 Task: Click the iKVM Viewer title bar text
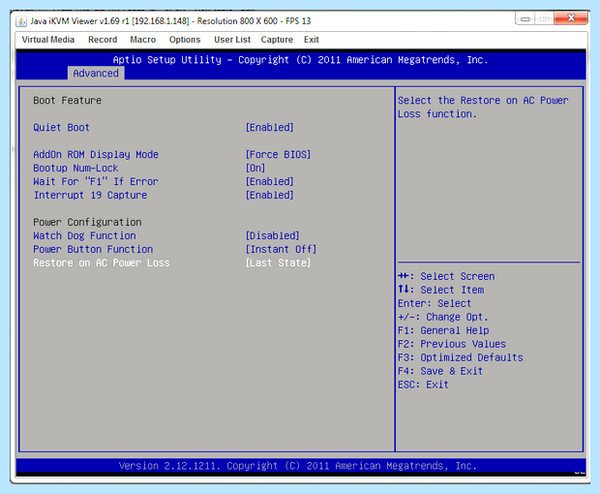(170, 21)
